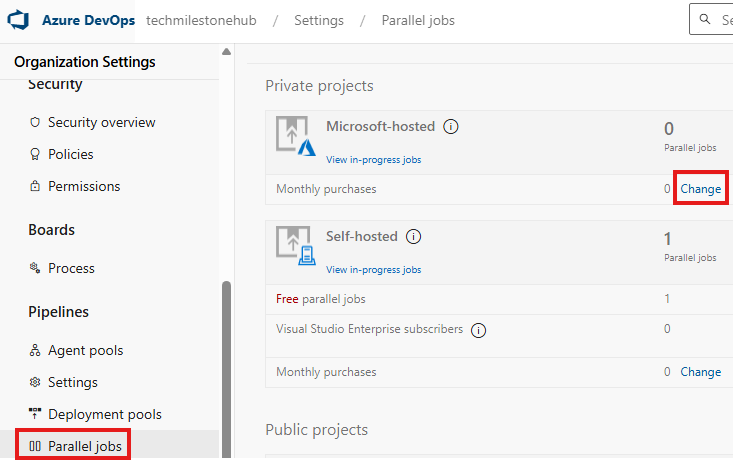Open Parallel jobs in the sidebar
Image resolution: width=733 pixels, height=460 pixels.
click(x=84, y=445)
